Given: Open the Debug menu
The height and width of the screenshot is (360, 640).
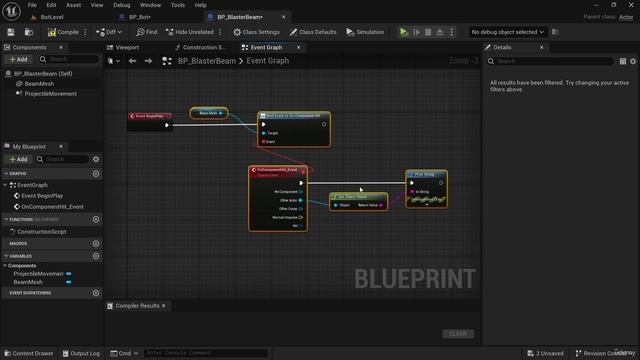Looking at the screenshot, I should point(121,5).
